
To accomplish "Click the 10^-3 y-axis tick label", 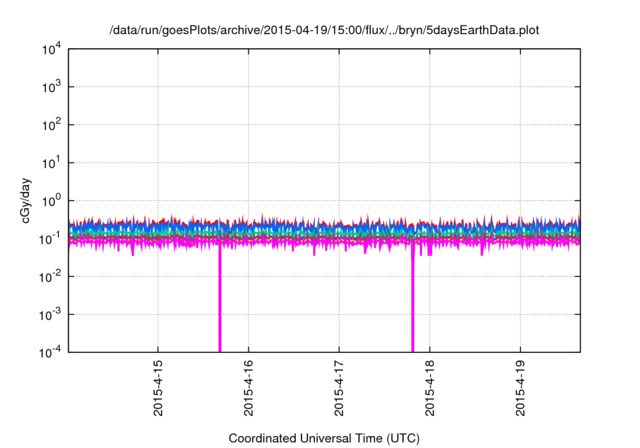I will point(51,315).
